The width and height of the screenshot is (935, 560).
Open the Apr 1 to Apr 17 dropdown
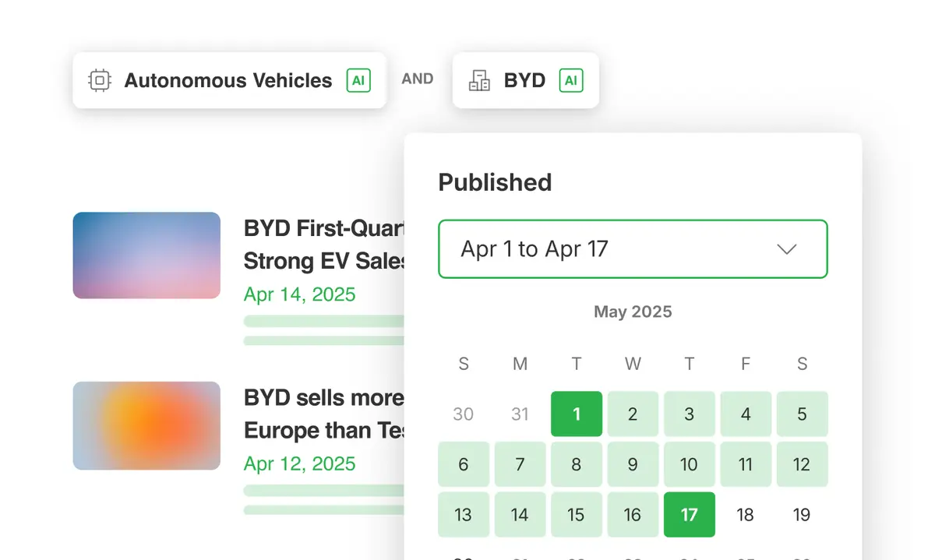coord(633,249)
